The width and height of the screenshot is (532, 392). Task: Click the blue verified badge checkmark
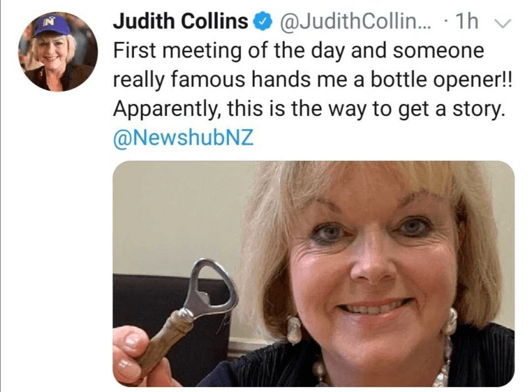pyautogui.click(x=263, y=22)
